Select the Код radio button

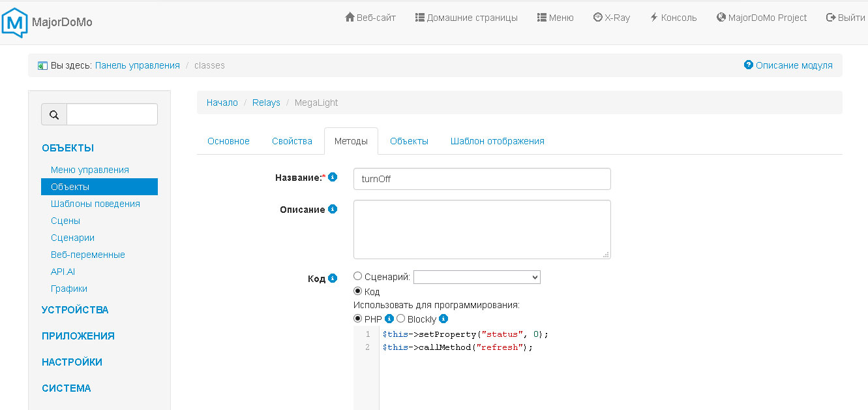pyautogui.click(x=358, y=291)
